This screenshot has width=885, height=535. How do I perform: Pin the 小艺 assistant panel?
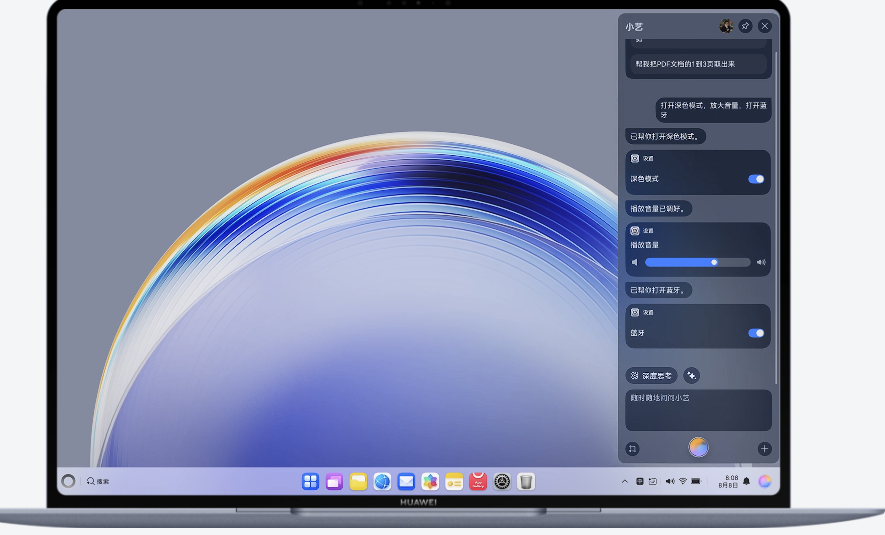click(x=746, y=26)
